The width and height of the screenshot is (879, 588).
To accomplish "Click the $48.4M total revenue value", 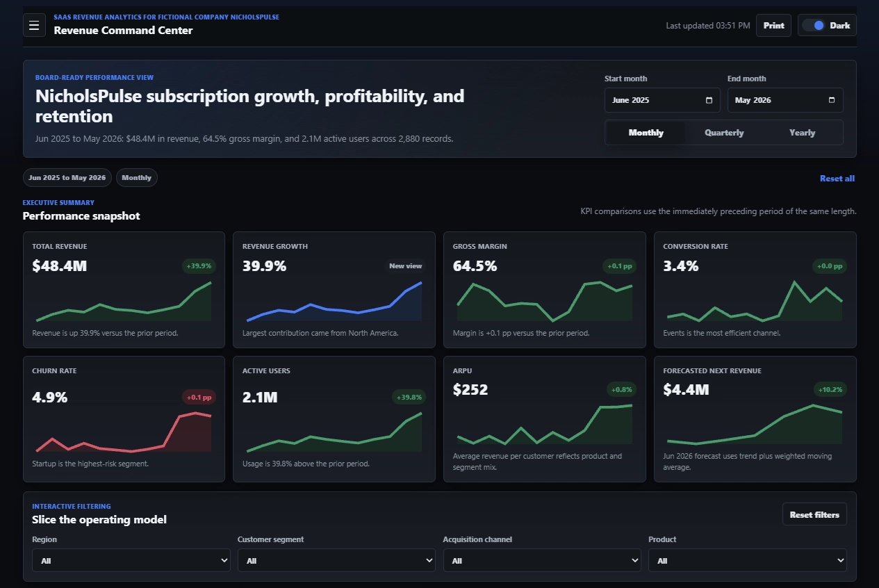I will pos(60,266).
